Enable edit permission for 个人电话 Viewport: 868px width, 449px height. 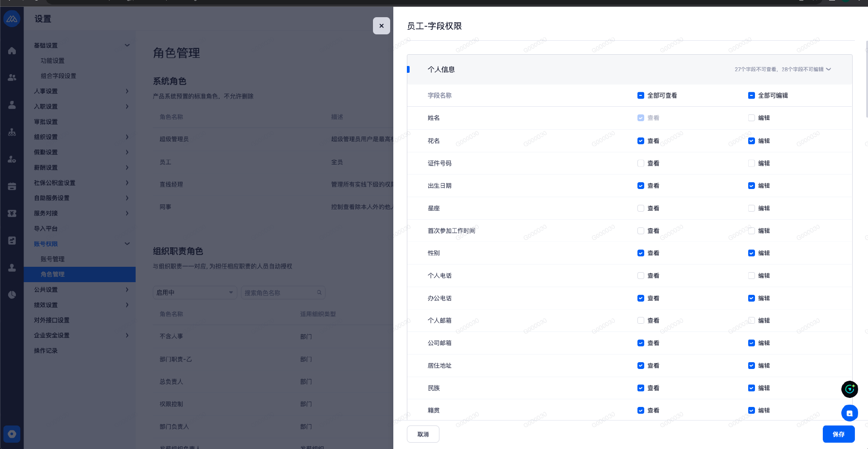[751, 275]
